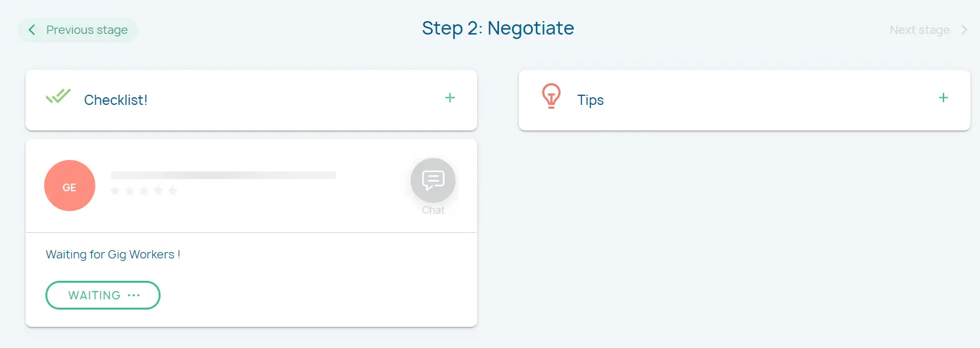
Task: Click the Checklist! header label
Action: tap(116, 100)
